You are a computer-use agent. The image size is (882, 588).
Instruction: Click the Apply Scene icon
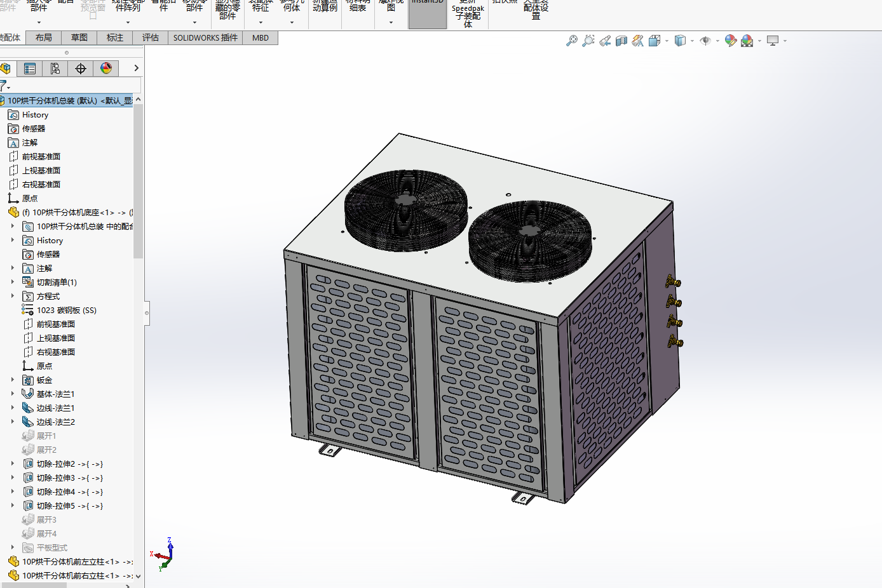tap(747, 41)
